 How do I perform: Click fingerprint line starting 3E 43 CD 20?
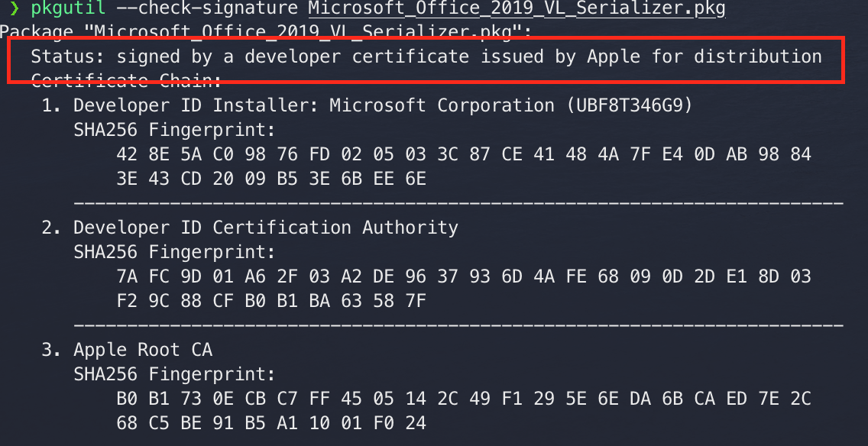(x=271, y=179)
